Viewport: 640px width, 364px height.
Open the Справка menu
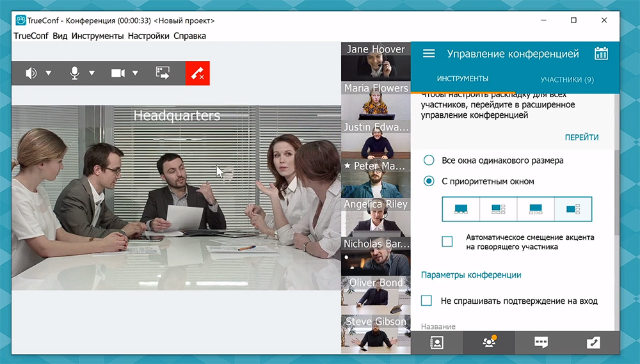coord(190,36)
